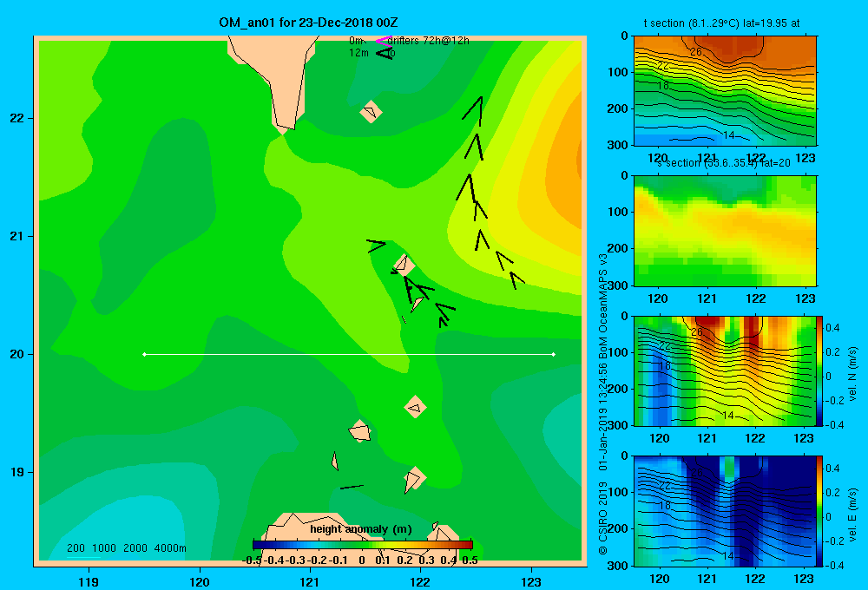Select the diamond-shaped island near 22N 121.5E
Image resolution: width=868 pixels, height=590 pixels.
[x=371, y=112]
